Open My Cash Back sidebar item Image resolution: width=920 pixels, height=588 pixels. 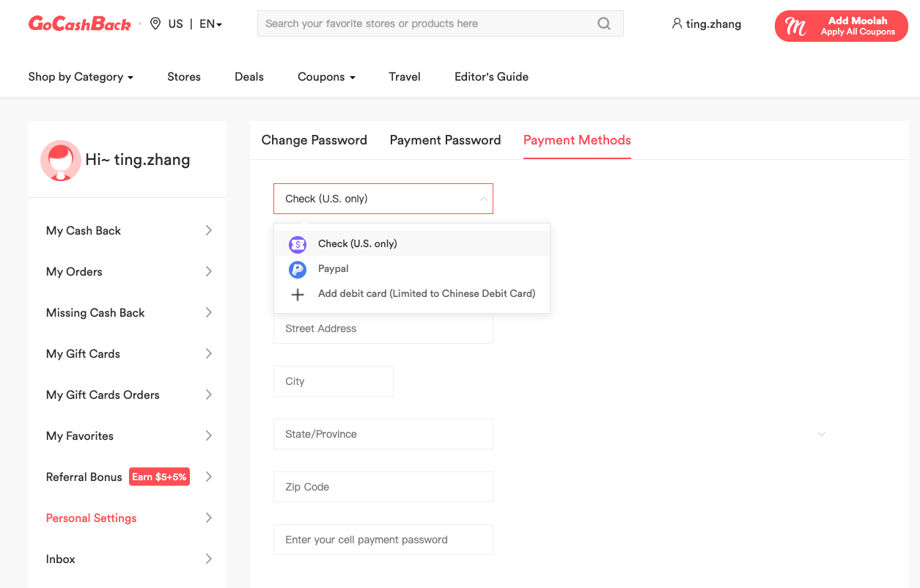coord(128,230)
